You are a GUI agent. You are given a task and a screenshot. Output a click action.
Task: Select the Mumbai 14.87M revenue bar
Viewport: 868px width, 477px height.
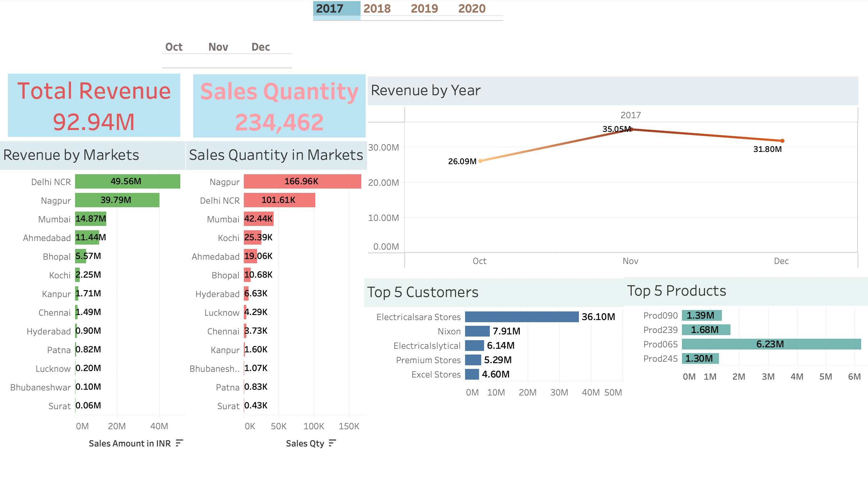[x=90, y=219]
